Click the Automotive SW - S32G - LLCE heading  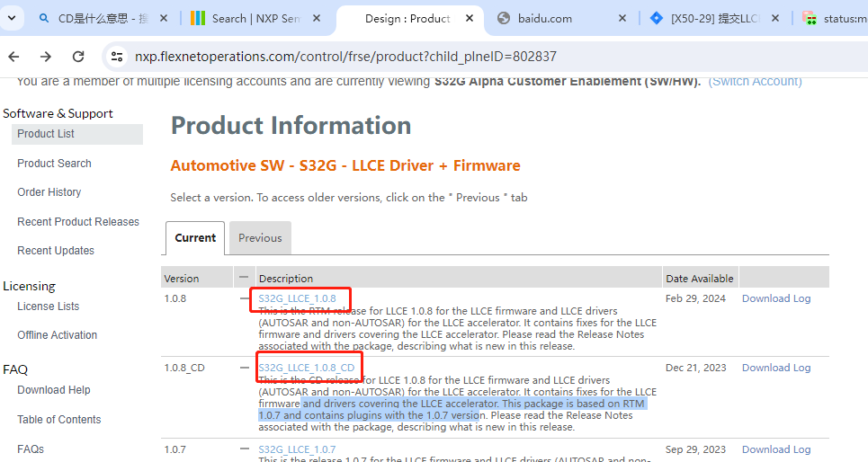pyautogui.click(x=345, y=165)
